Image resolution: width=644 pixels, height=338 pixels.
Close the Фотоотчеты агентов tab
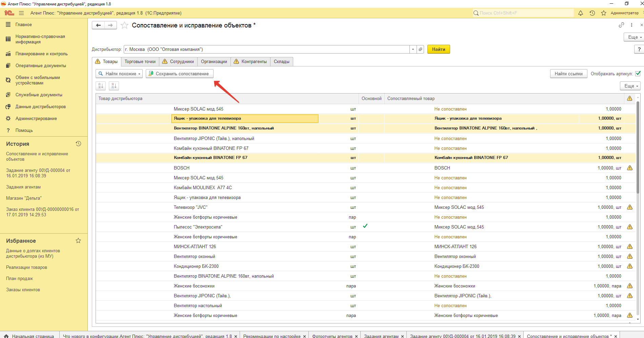tap(356, 336)
